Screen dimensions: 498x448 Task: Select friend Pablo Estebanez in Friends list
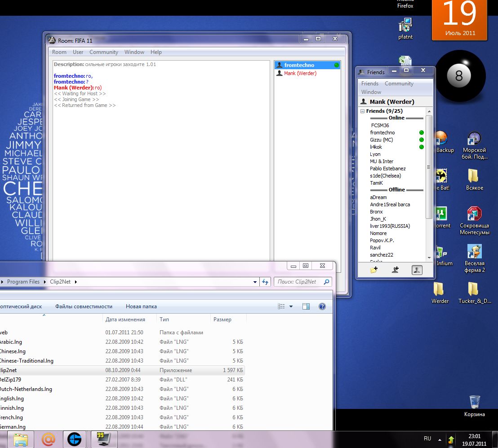click(388, 169)
